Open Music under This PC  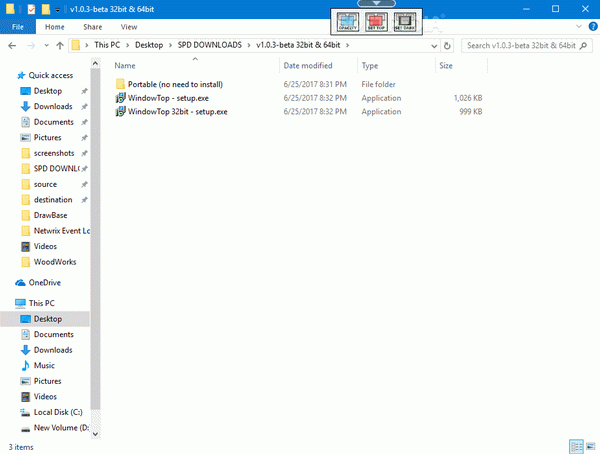click(44, 366)
